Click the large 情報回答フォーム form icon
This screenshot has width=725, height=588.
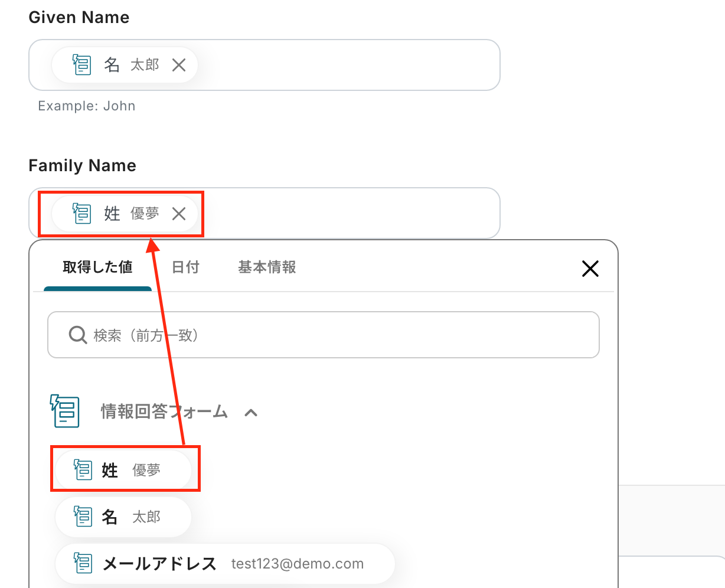(x=65, y=411)
